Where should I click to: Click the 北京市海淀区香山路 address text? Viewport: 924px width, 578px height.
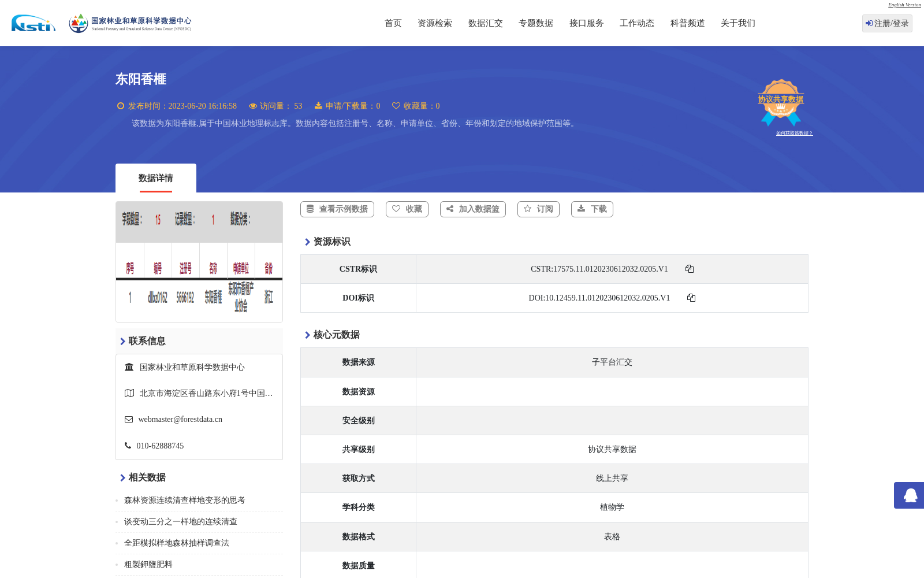[206, 393]
